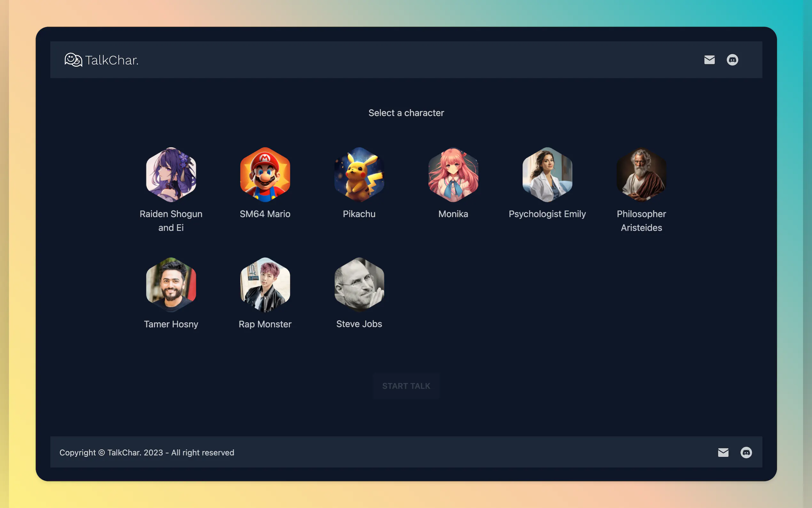
Task: Open the header email icon
Action: (709, 60)
